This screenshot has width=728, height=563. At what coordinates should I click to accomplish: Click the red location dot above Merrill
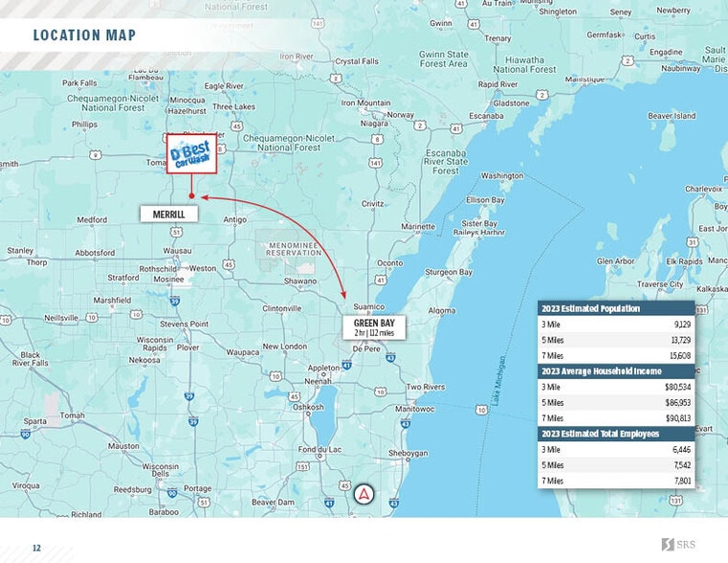[191, 196]
